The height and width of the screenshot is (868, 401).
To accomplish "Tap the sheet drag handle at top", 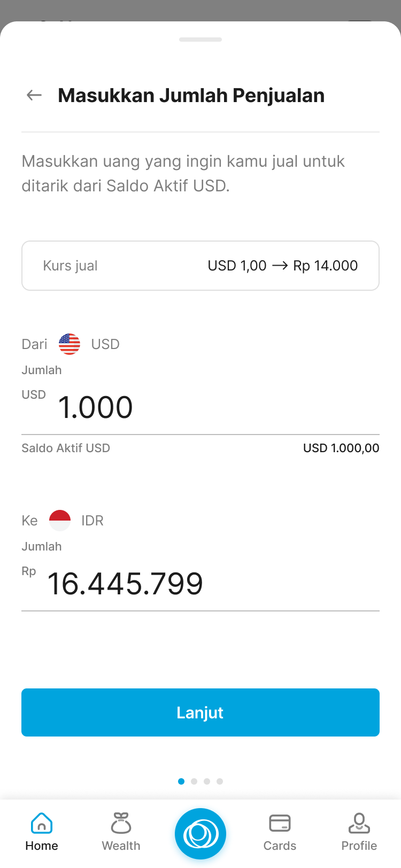I will tap(200, 40).
